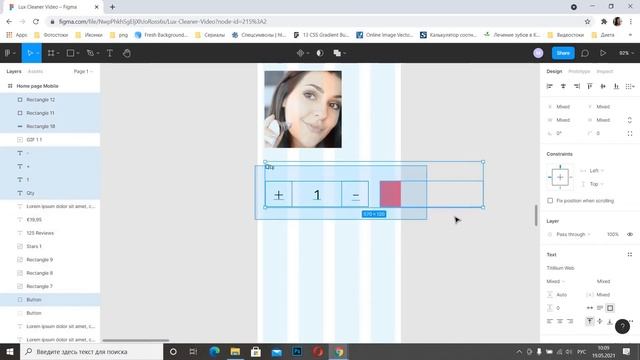The width and height of the screenshot is (640, 360).
Task: Click the Use as mask icon
Action: [320, 53]
